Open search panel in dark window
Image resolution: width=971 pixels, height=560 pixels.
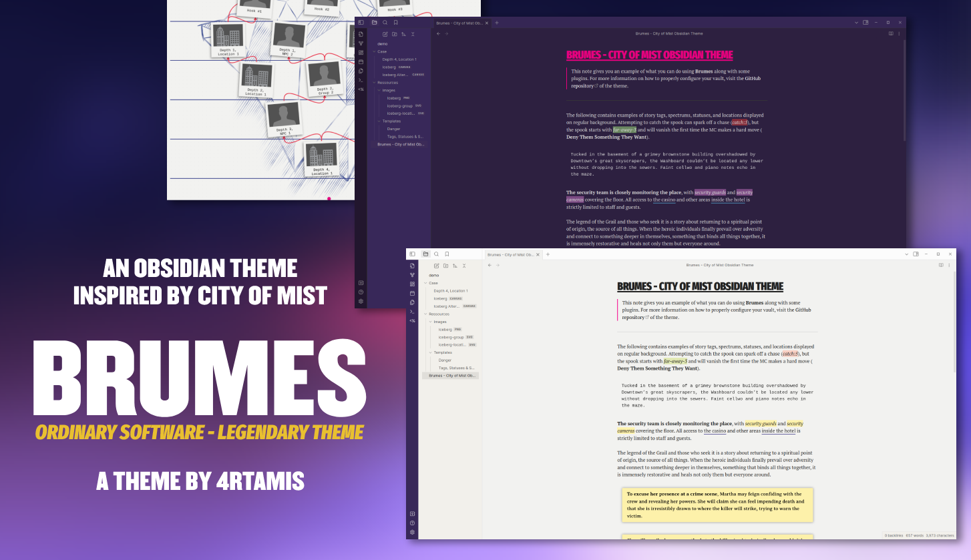(385, 23)
